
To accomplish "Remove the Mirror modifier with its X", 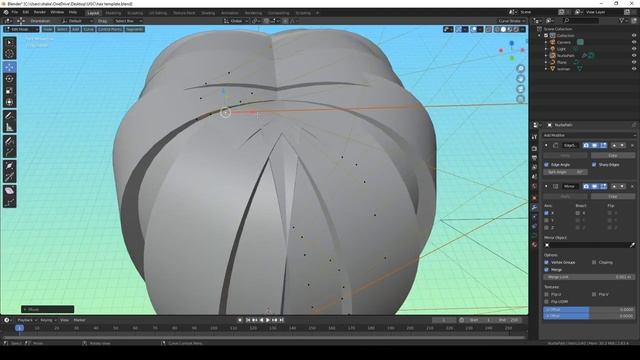I will [x=632, y=186].
